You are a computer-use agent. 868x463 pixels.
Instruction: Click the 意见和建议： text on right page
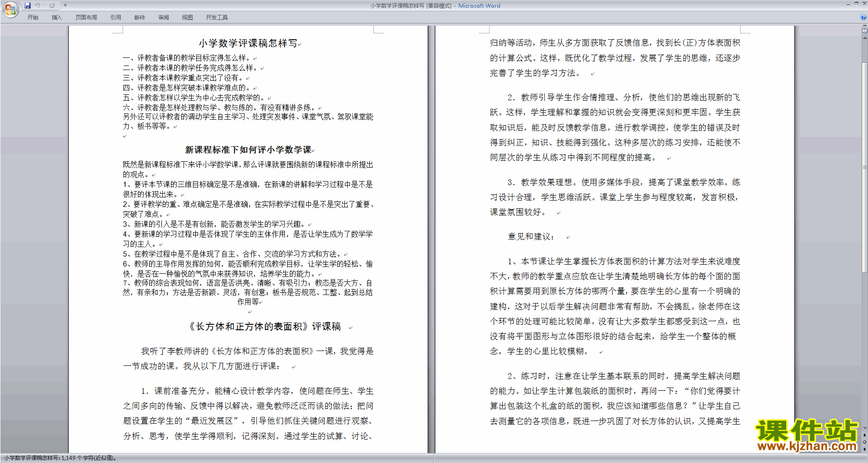click(531, 237)
